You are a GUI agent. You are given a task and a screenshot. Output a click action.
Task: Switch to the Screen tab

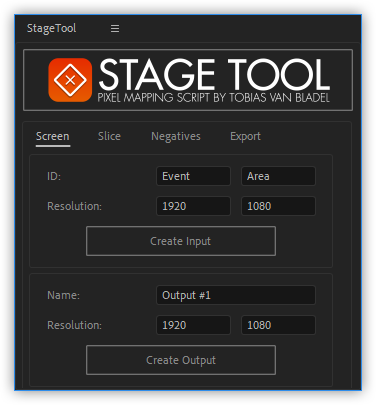coord(53,136)
